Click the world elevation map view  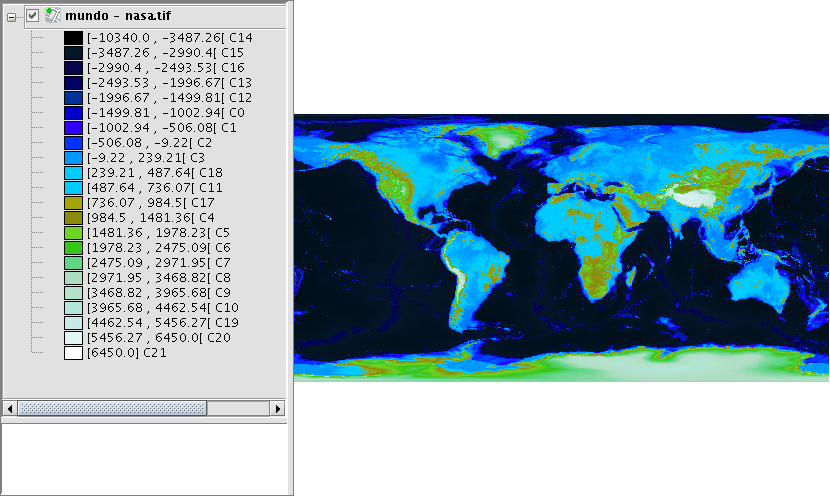561,248
